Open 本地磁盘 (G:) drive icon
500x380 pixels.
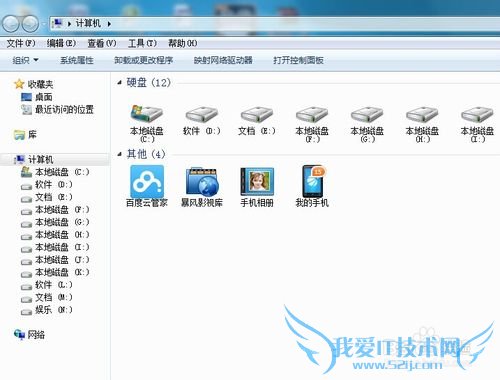point(367,114)
